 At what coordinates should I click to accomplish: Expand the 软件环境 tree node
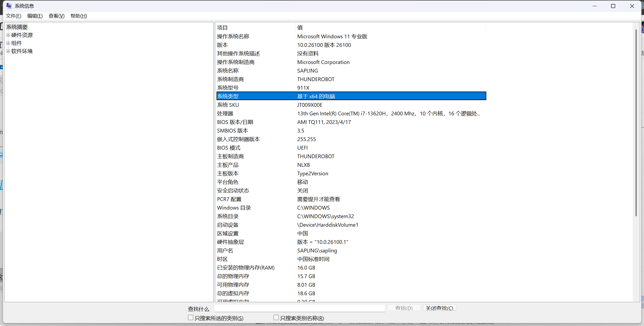[x=8, y=51]
